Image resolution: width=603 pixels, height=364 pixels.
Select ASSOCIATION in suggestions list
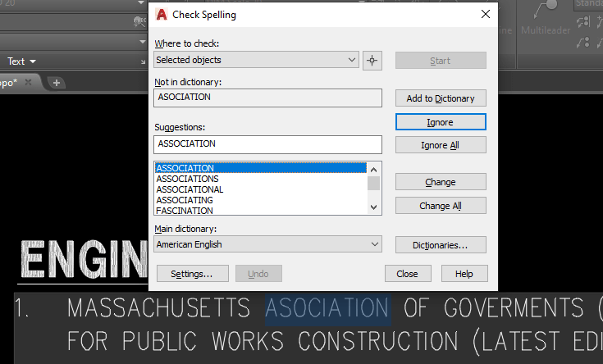261,168
